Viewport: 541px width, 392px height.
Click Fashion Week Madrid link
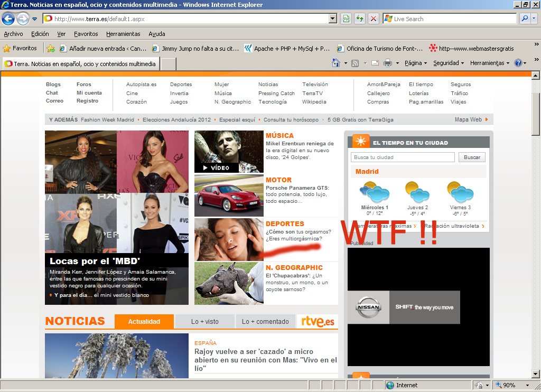point(107,120)
